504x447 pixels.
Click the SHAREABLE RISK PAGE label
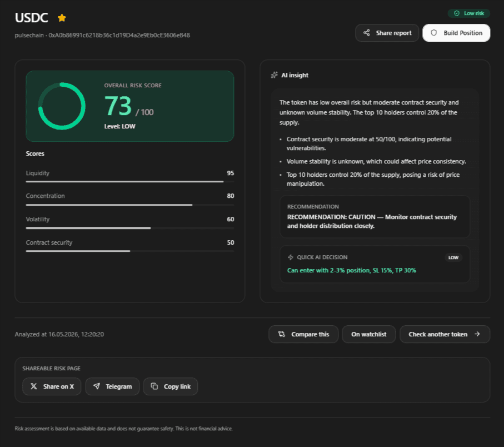click(52, 368)
